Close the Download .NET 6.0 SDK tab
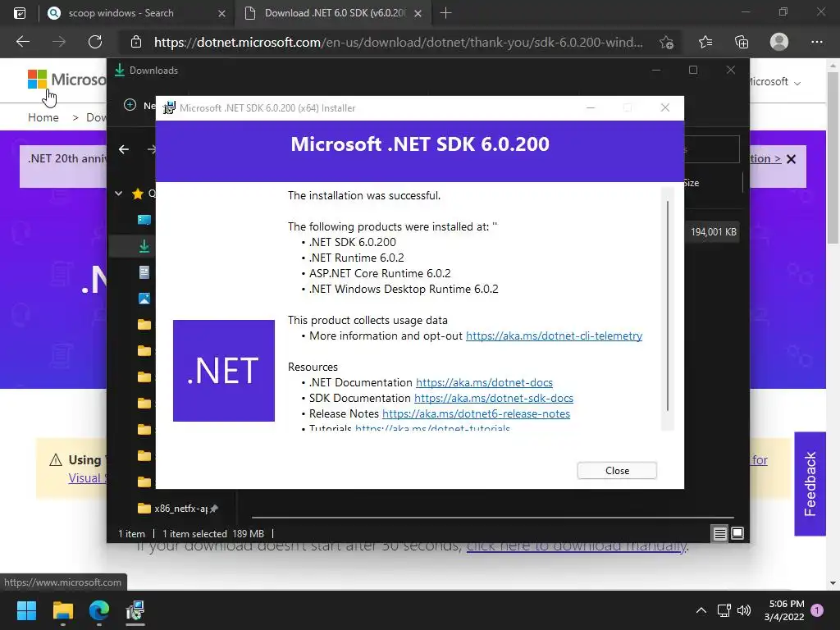The width and height of the screenshot is (840, 630). (x=418, y=13)
